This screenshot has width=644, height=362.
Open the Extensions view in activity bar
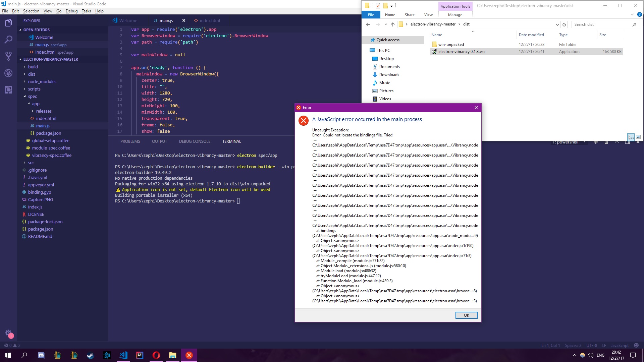(8, 90)
